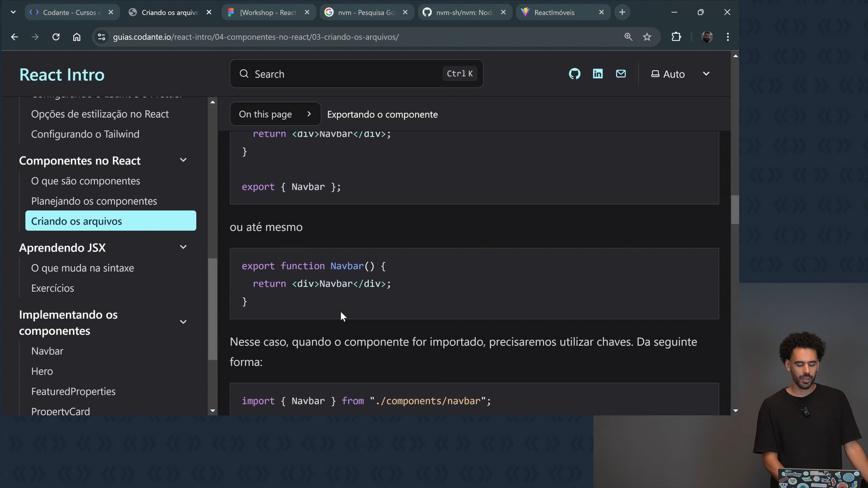Collapse Implementando os componentes section
868x488 pixels.
[183, 322]
